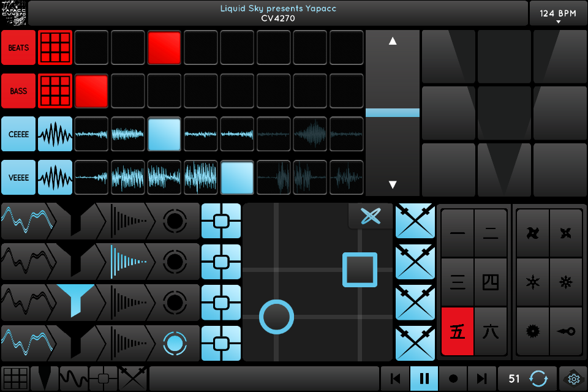Screen dimensions: 588x392
Task: Trigger the highlighted blue CEEEE clip
Action: (x=164, y=134)
